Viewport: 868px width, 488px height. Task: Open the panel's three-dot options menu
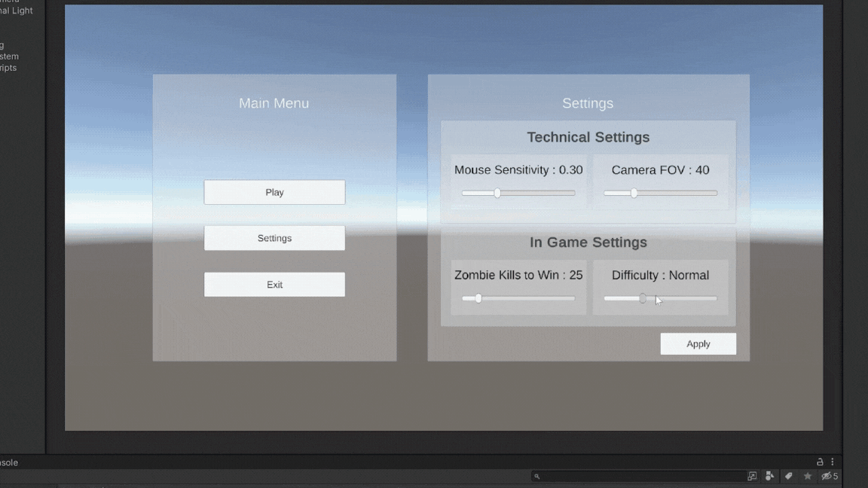pos(833,462)
